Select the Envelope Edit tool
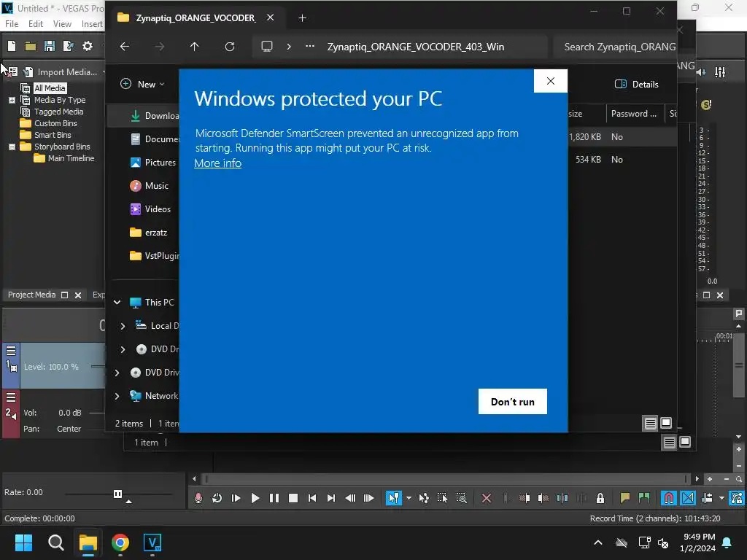The width and height of the screenshot is (747, 560). (424, 498)
